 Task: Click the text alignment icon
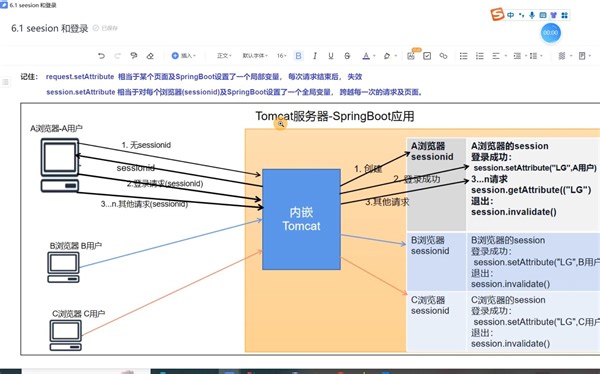(496, 56)
